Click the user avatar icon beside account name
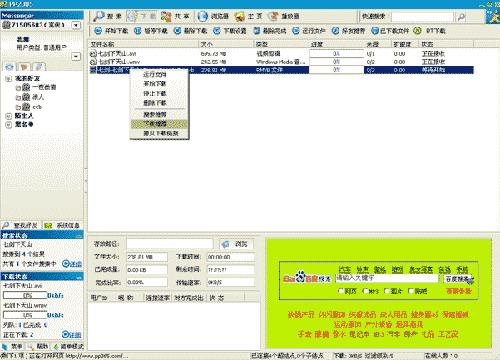 point(6,25)
